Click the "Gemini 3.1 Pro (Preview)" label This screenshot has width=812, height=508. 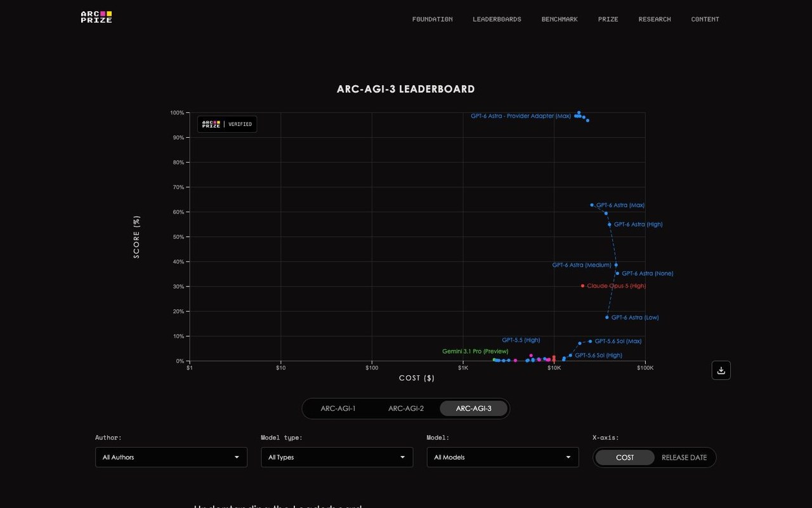click(x=475, y=351)
